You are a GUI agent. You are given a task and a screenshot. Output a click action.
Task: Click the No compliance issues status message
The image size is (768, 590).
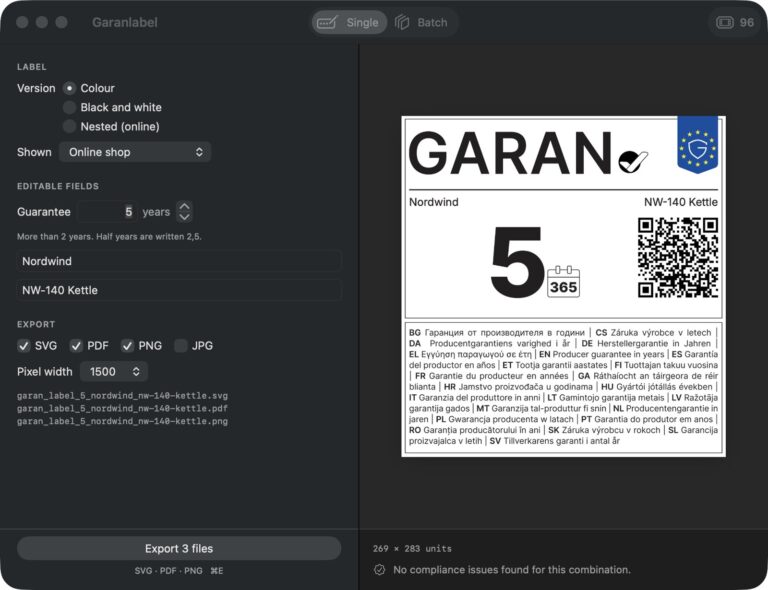point(512,569)
